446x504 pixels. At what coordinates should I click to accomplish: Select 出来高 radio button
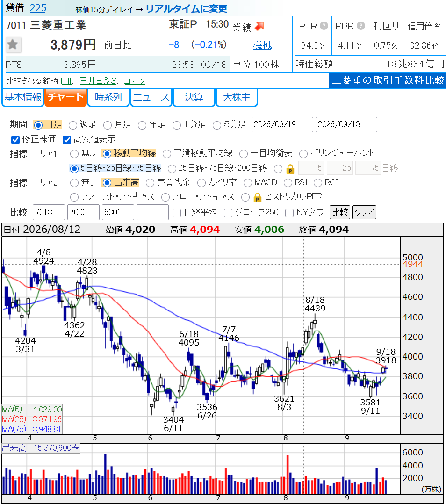coord(107,183)
